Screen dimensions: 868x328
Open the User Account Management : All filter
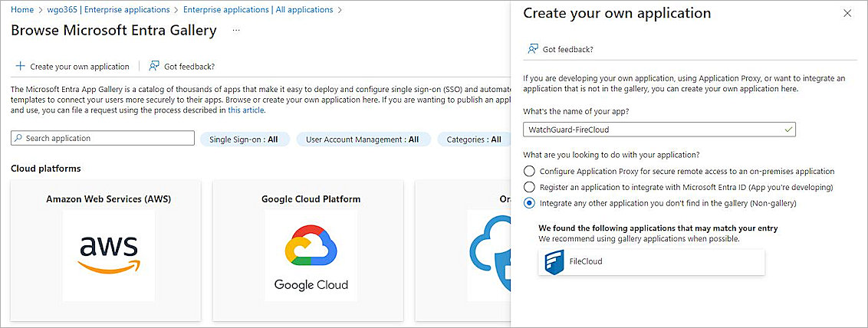[x=363, y=139]
